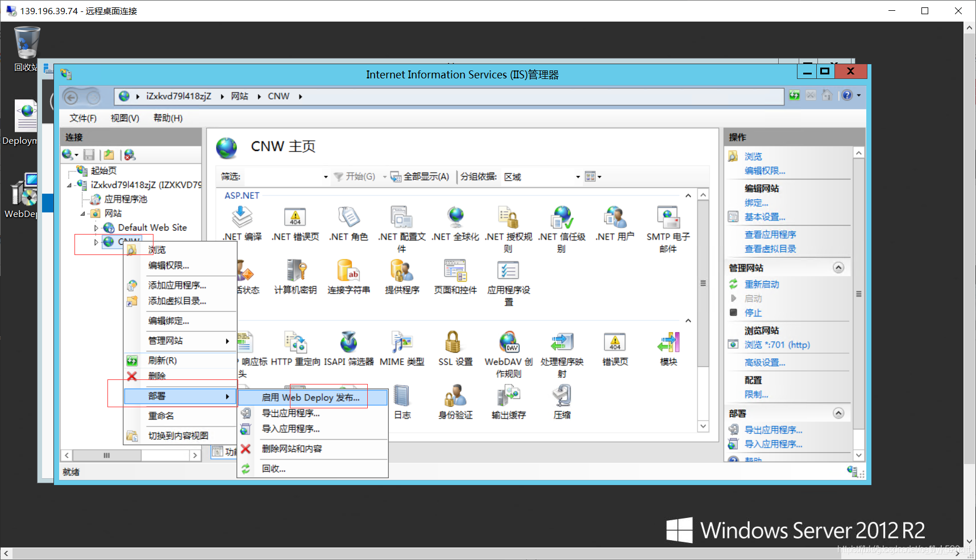976x560 pixels.
Task: Select 添加应用程序 in the context menu
Action: [x=180, y=285]
